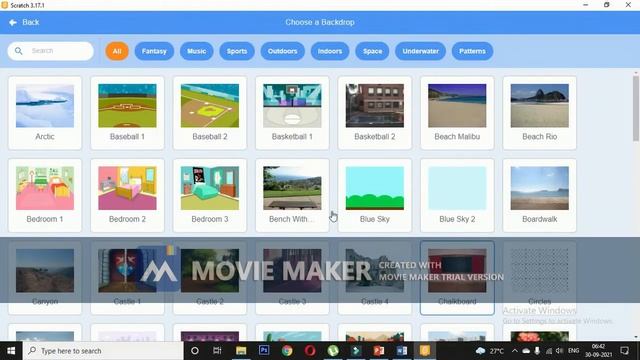Click the backdrop library vertical scrollbar
This screenshot has width=640, height=360.
pos(636,109)
